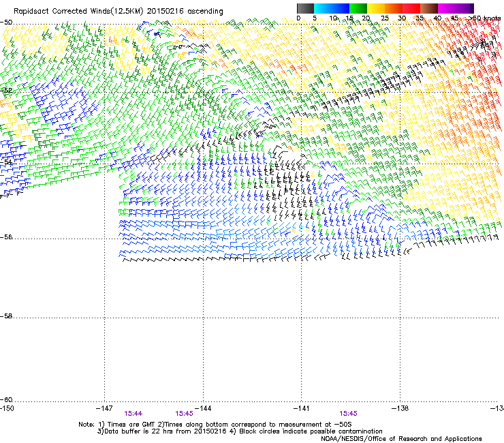
Task: Click the -147 longitude axis label
Action: coord(104,408)
